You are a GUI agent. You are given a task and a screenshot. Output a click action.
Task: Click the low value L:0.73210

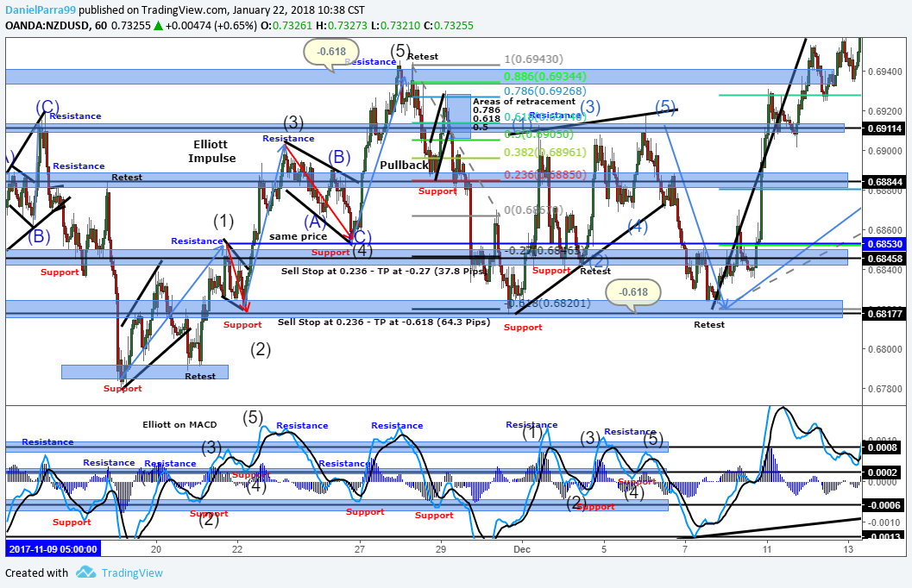pos(395,26)
